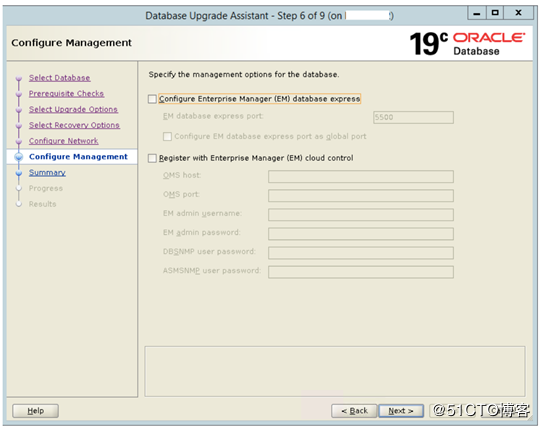Go to the Summary step

47,173
